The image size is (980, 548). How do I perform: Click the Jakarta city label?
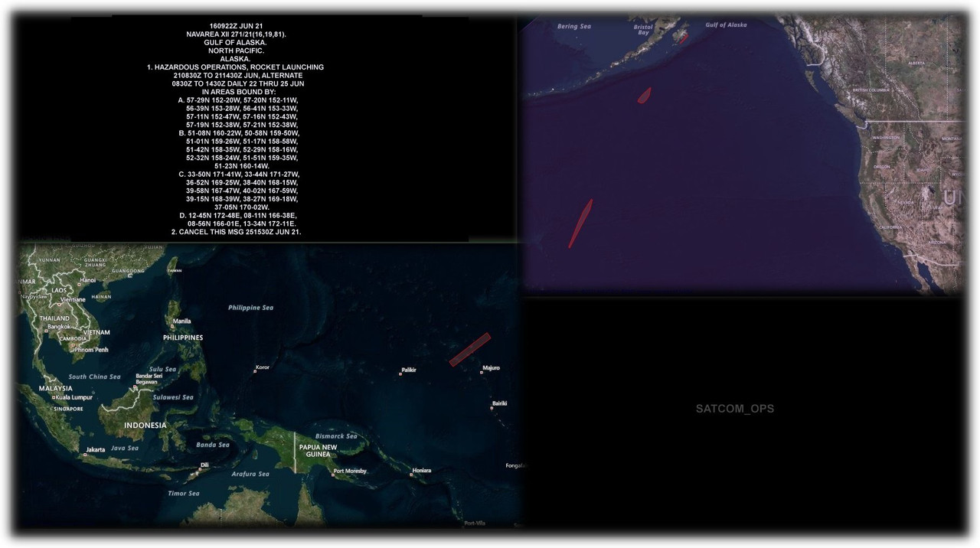tap(96, 450)
